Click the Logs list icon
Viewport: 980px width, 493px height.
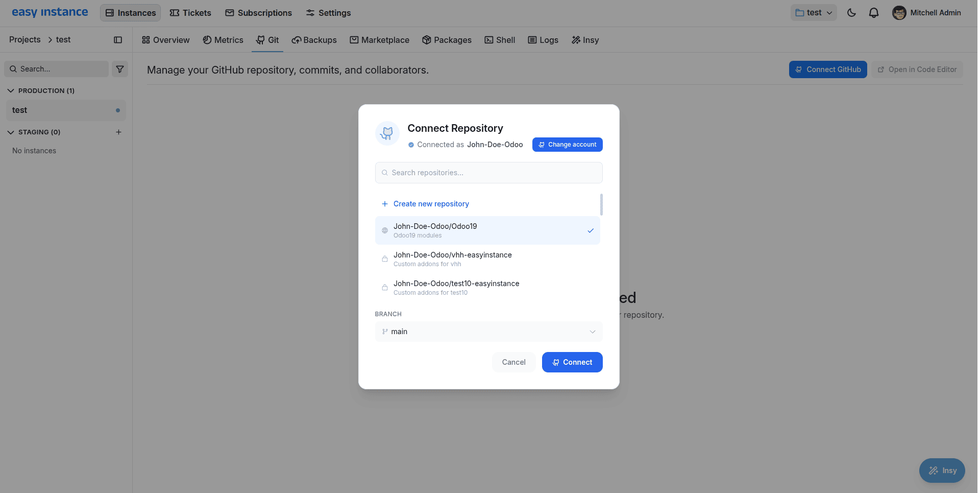click(x=532, y=40)
